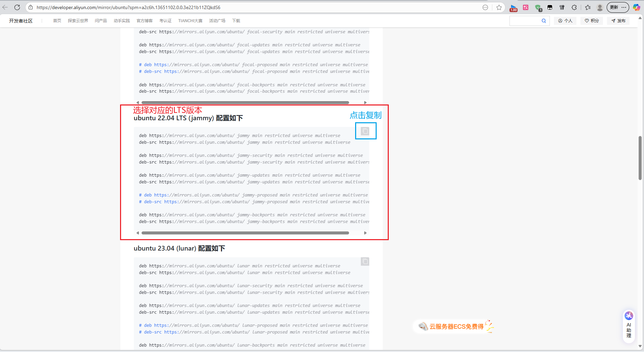Viewport: 644px width, 352px height.
Task: Open the 个人 personal button
Action: coord(565,21)
